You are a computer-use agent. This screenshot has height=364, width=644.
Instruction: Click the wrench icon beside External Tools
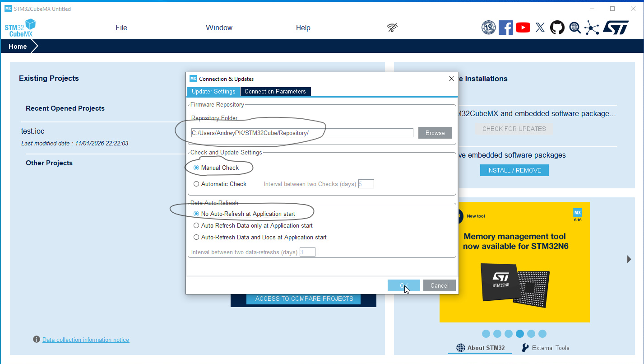click(525, 348)
